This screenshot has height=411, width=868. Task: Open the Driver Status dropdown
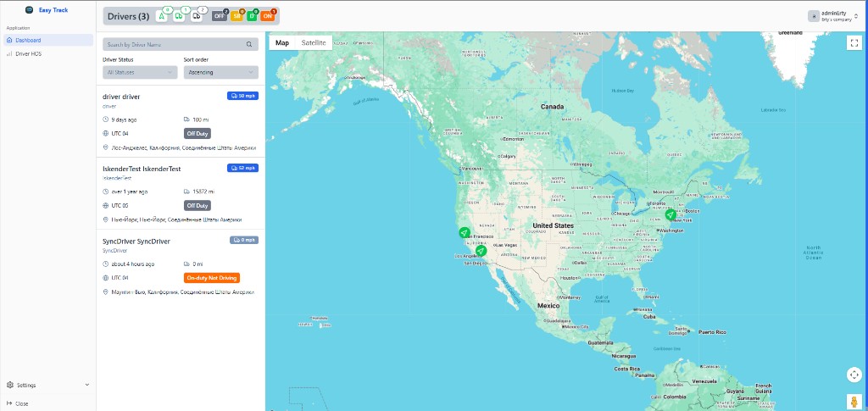(x=140, y=73)
